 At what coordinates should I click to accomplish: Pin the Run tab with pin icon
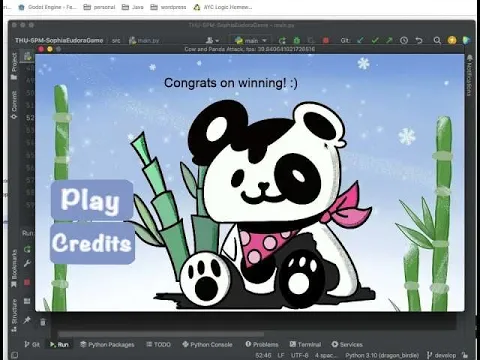27,320
